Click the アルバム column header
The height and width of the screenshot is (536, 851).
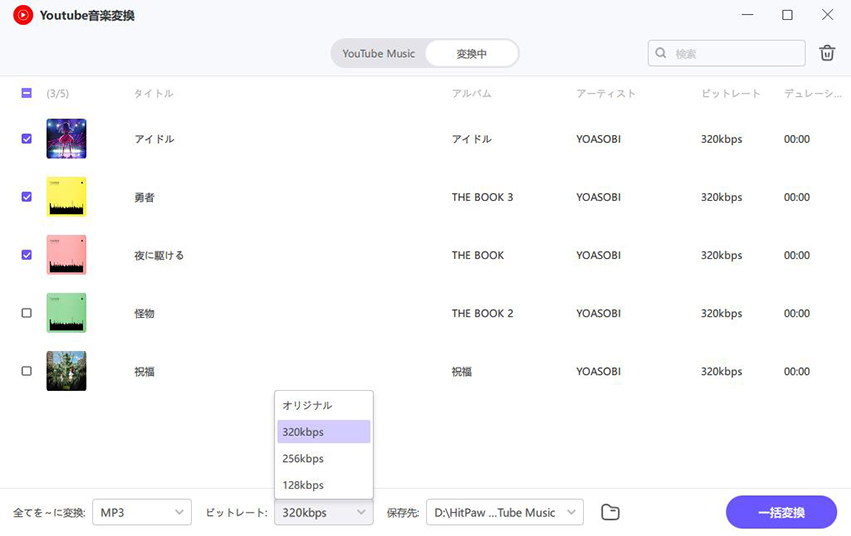(x=472, y=93)
